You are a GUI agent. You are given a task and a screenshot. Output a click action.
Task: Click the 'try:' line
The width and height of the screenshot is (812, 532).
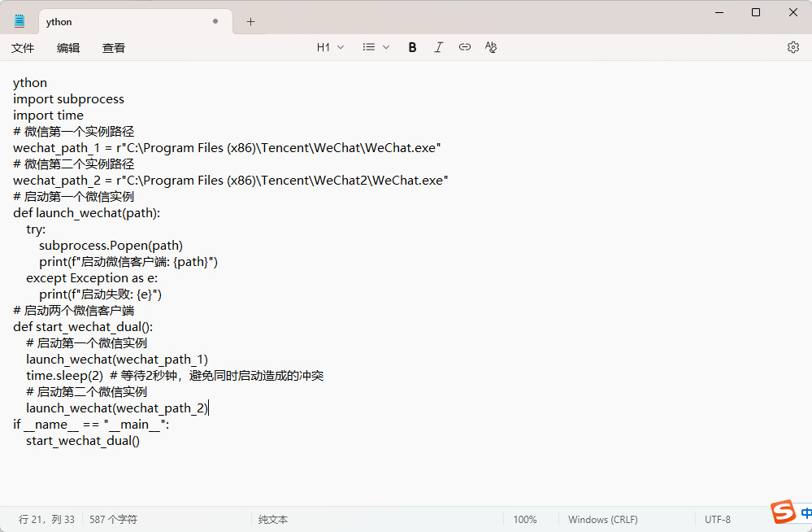pyautogui.click(x=36, y=229)
